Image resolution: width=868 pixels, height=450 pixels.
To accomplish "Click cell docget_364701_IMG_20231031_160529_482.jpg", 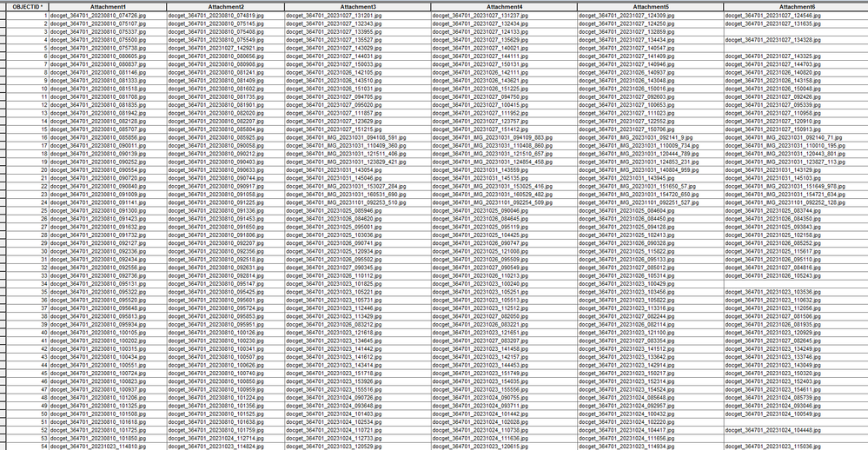I will point(504,195).
